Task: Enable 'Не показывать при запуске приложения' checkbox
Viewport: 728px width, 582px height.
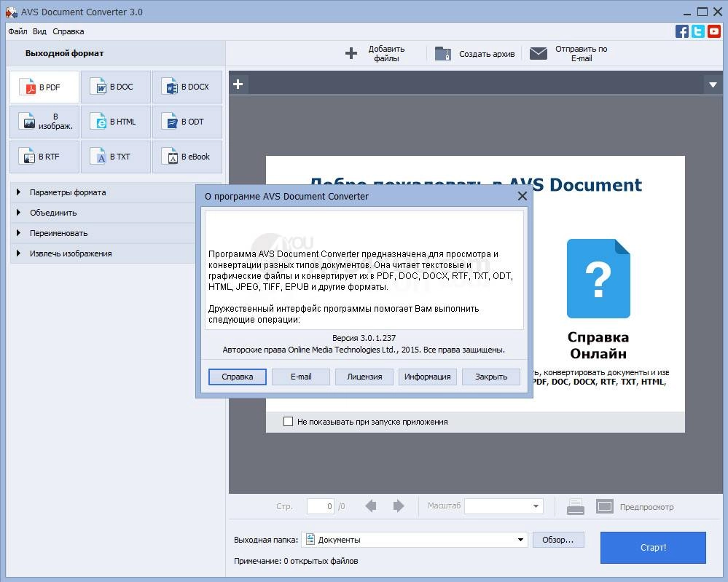Action: point(288,422)
